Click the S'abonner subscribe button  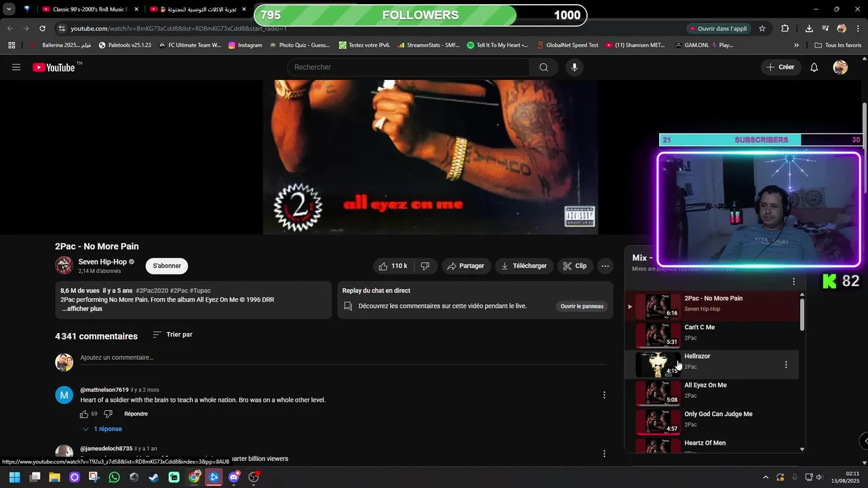point(167,266)
